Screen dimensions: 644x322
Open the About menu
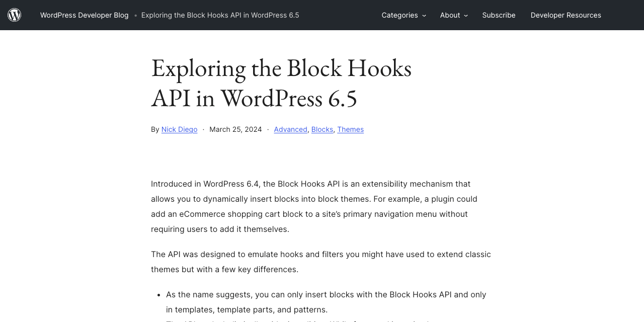tap(450, 15)
